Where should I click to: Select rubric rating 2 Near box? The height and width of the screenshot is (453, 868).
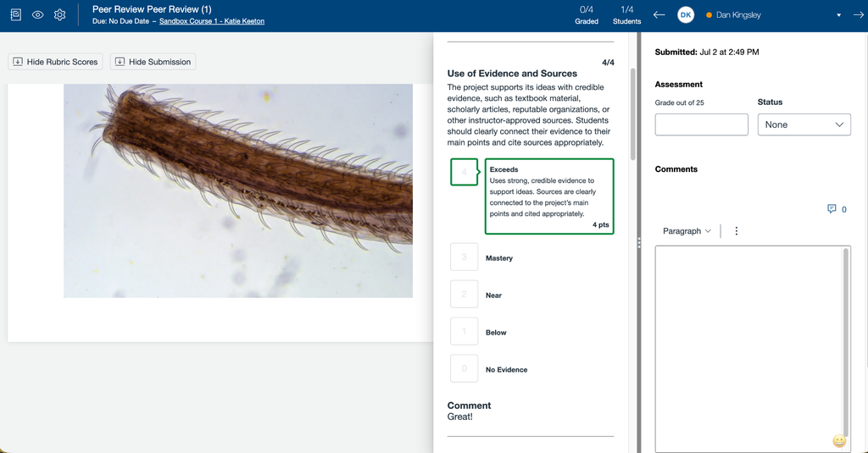(464, 294)
